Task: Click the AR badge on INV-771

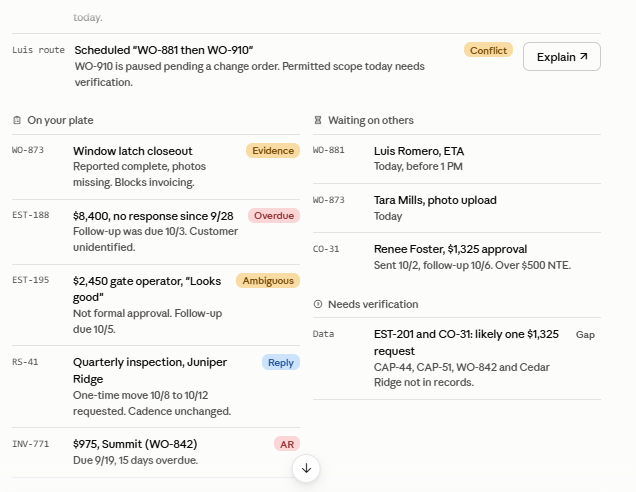Action: pos(287,444)
